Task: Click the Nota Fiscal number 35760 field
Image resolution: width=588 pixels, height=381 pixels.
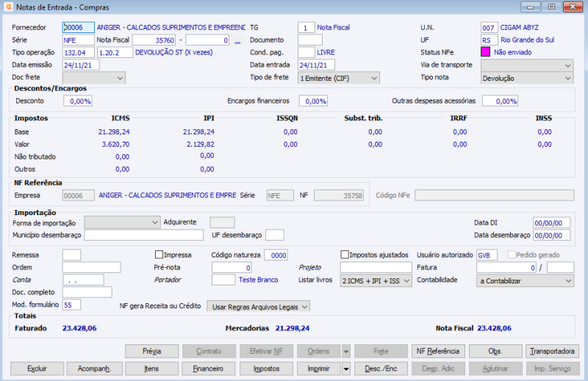Action: pos(154,40)
